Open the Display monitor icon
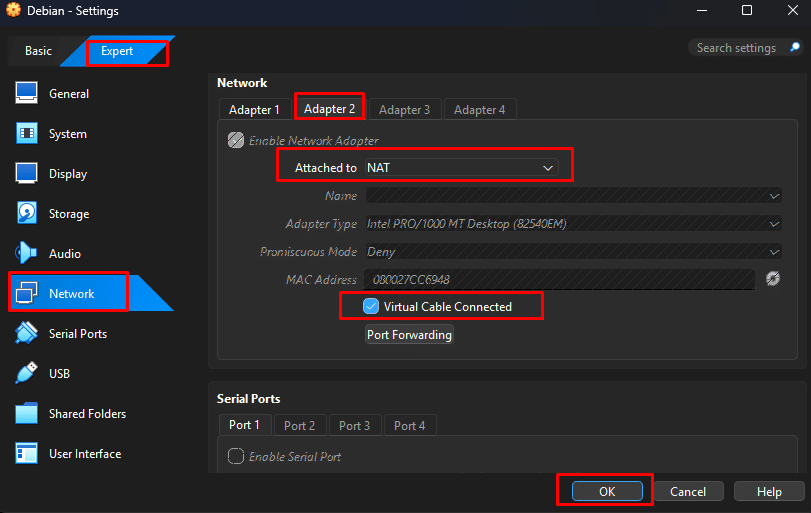 click(x=26, y=173)
